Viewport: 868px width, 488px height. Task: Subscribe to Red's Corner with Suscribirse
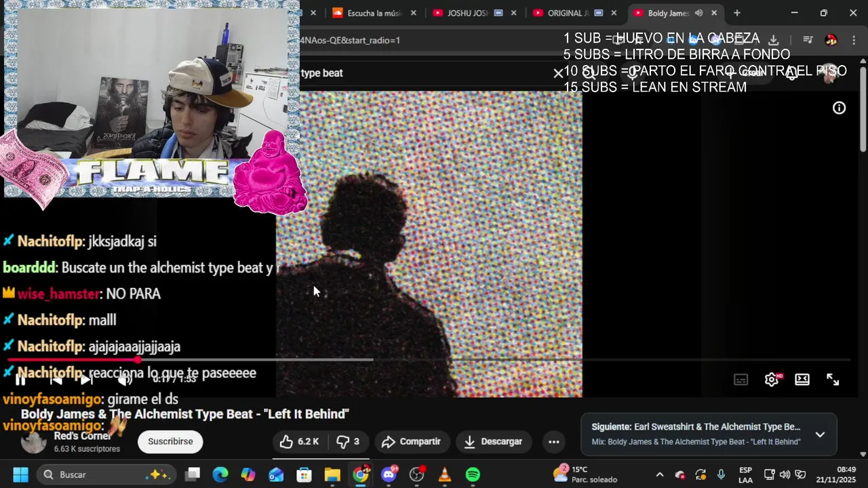point(170,441)
